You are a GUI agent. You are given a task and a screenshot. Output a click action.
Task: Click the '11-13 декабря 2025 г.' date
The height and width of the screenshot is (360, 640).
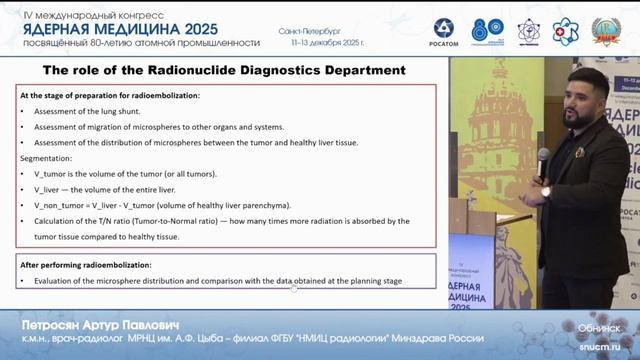tap(328, 42)
